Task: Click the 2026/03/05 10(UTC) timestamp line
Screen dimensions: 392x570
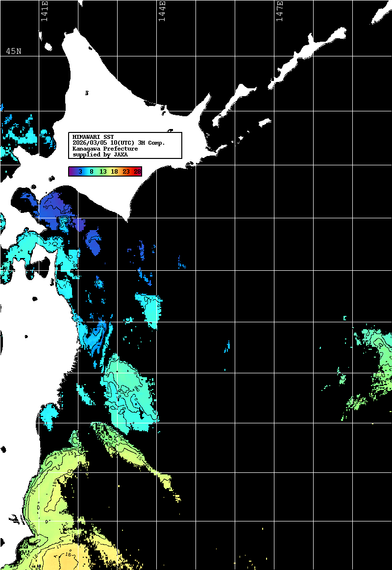Action: 119,143
